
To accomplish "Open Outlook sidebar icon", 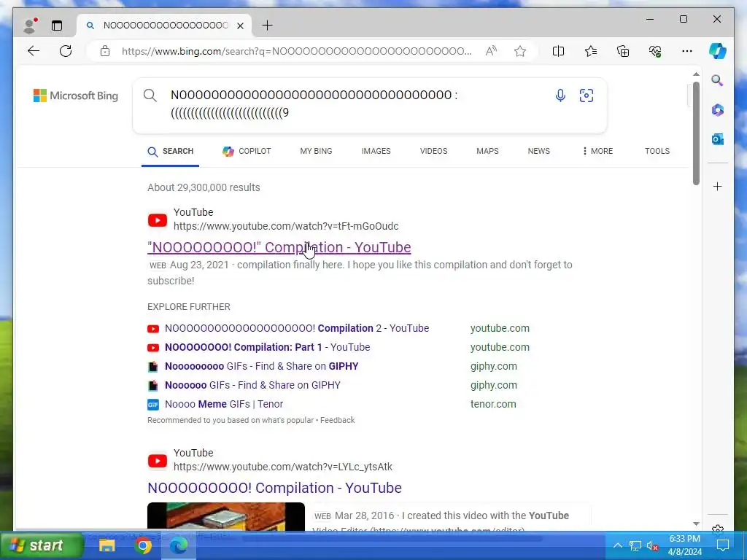I will [x=718, y=139].
